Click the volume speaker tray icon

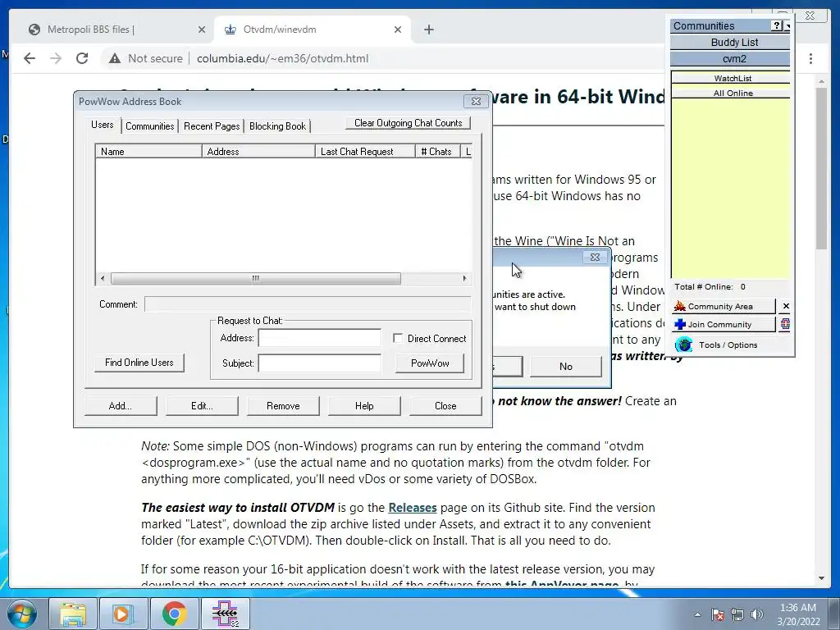click(756, 614)
